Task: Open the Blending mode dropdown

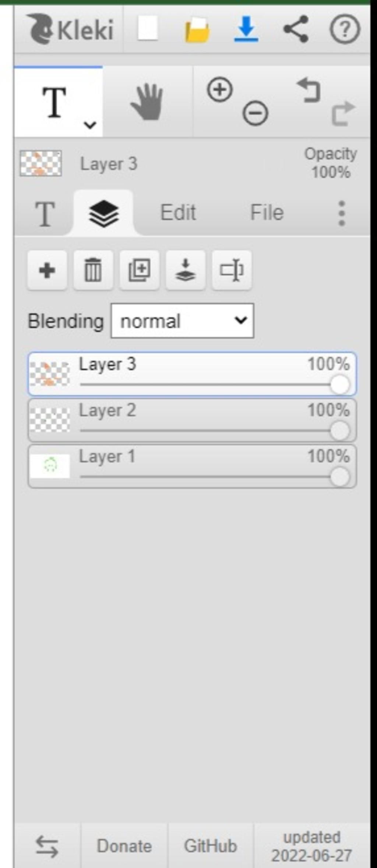Action: click(x=182, y=321)
